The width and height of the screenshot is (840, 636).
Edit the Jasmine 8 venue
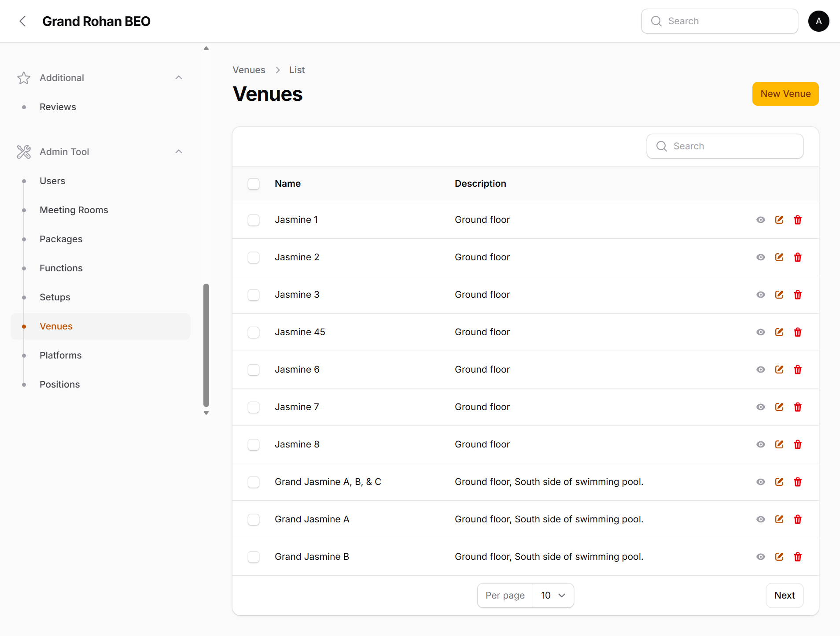click(779, 444)
